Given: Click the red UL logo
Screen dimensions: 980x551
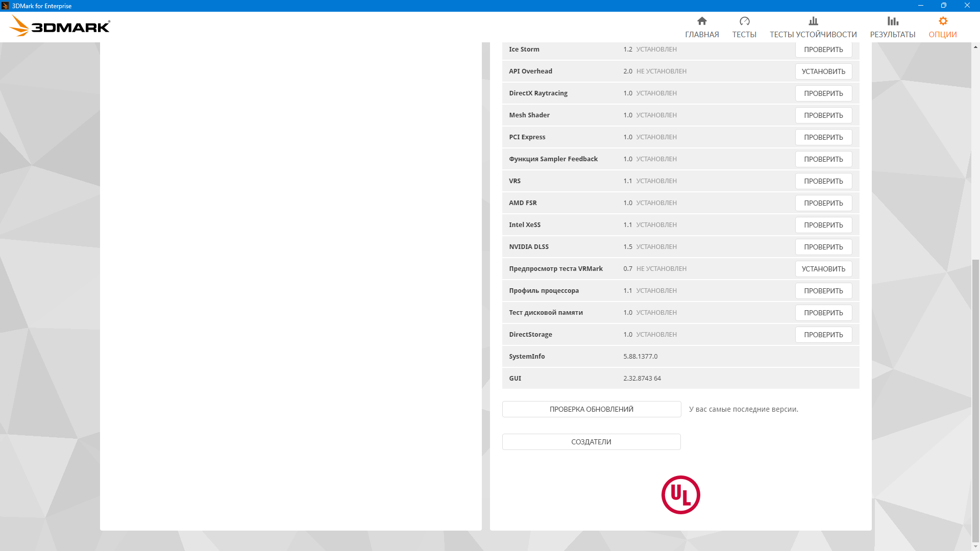Looking at the screenshot, I should pos(680,495).
